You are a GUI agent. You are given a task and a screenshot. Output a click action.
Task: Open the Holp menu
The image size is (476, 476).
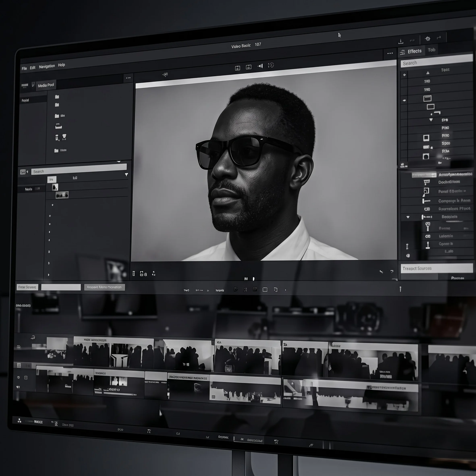pos(61,65)
